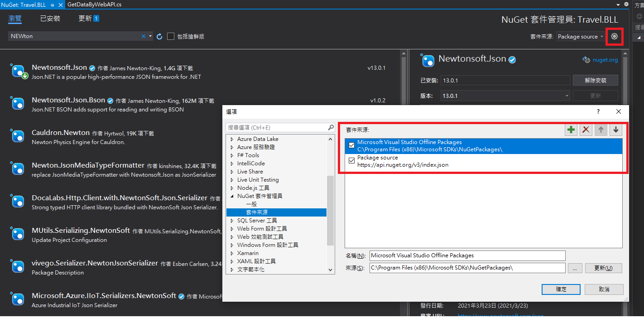The height and width of the screenshot is (318, 644).
Task: Collapse the NuGet 套件管理員 tree node
Action: (x=232, y=196)
